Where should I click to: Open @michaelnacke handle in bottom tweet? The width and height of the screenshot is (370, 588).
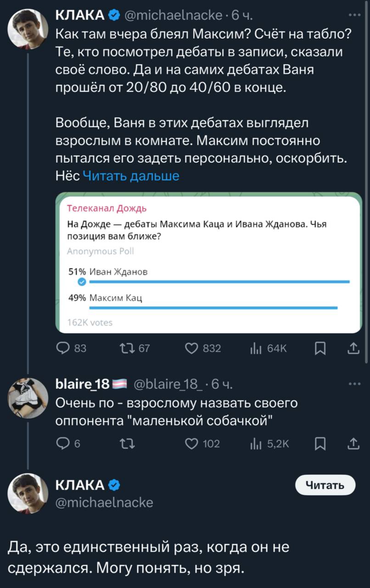tap(104, 503)
